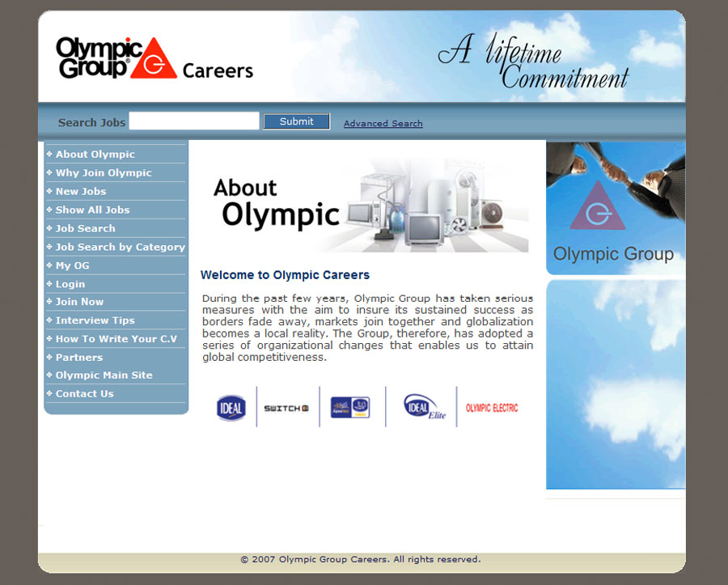Open Contact Us from the sidebar

(x=84, y=394)
